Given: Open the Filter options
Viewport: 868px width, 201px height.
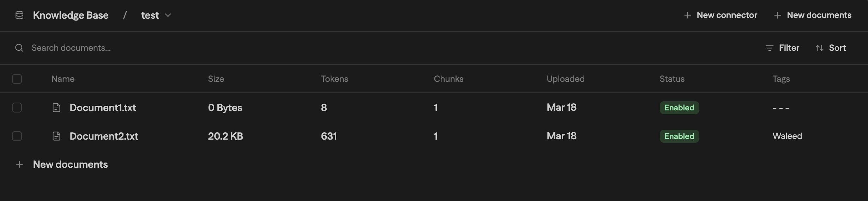Looking at the screenshot, I should 782,48.
